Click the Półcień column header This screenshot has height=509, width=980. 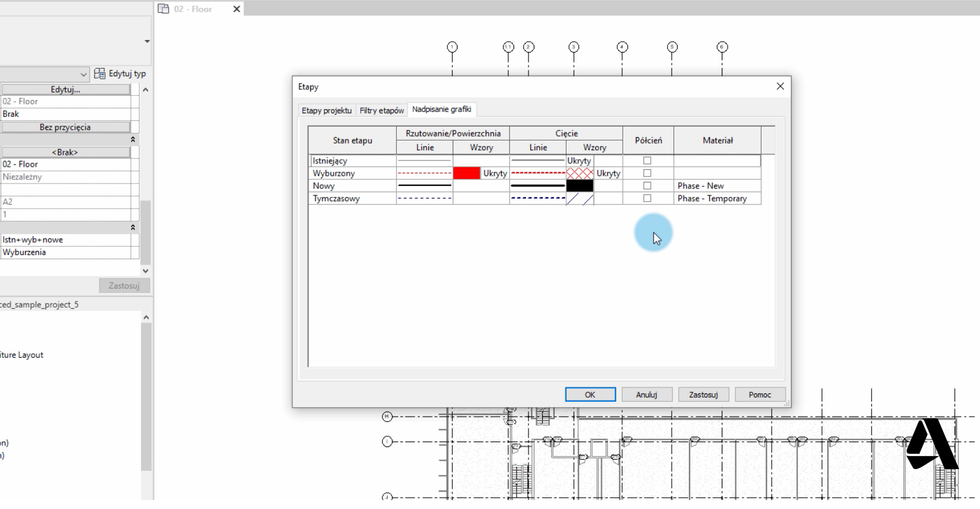point(648,140)
